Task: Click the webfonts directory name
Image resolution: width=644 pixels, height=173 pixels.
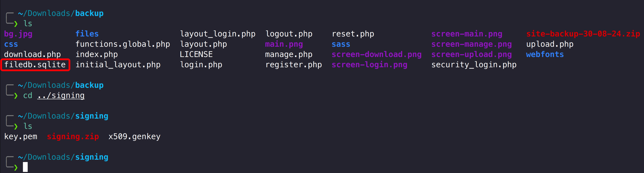Action: (x=545, y=54)
